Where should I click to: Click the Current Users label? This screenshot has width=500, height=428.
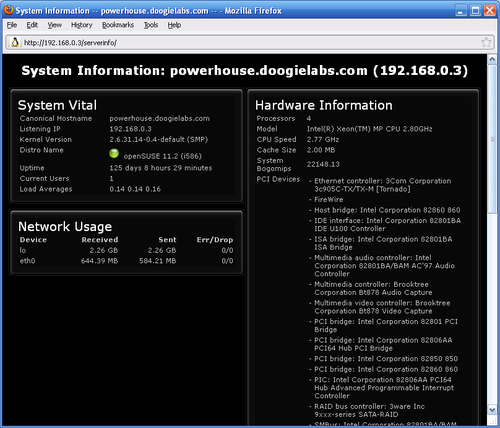[x=44, y=179]
